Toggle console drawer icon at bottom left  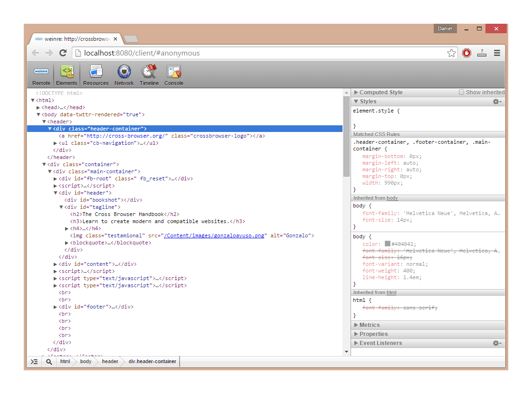tap(34, 362)
